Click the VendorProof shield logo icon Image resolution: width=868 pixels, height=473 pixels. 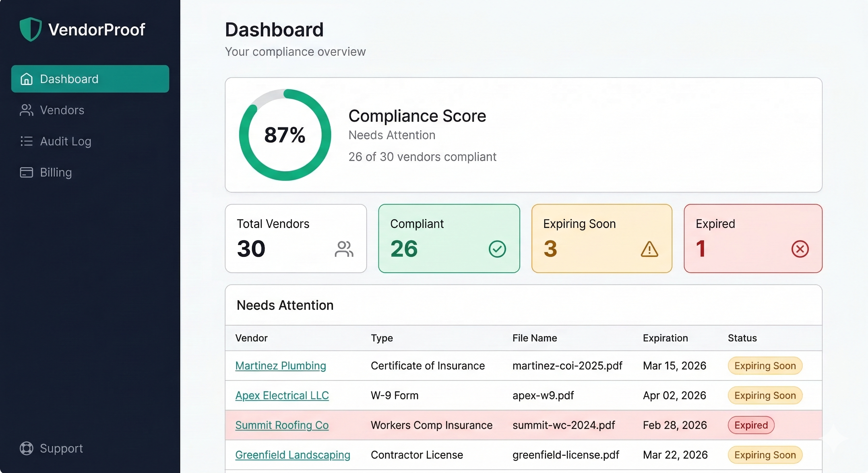coord(31,29)
